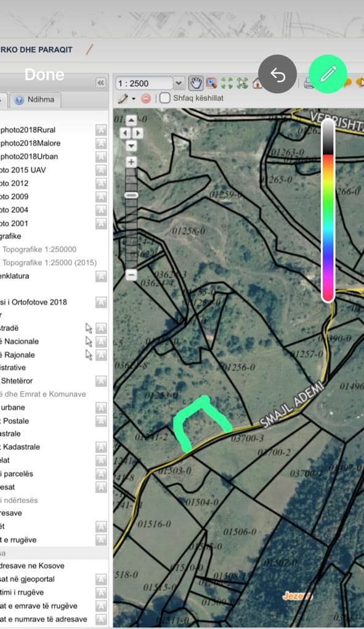Click the 'si i Ortofotove 2018' layer row
The width and height of the screenshot is (364, 629).
pyautogui.click(x=34, y=302)
